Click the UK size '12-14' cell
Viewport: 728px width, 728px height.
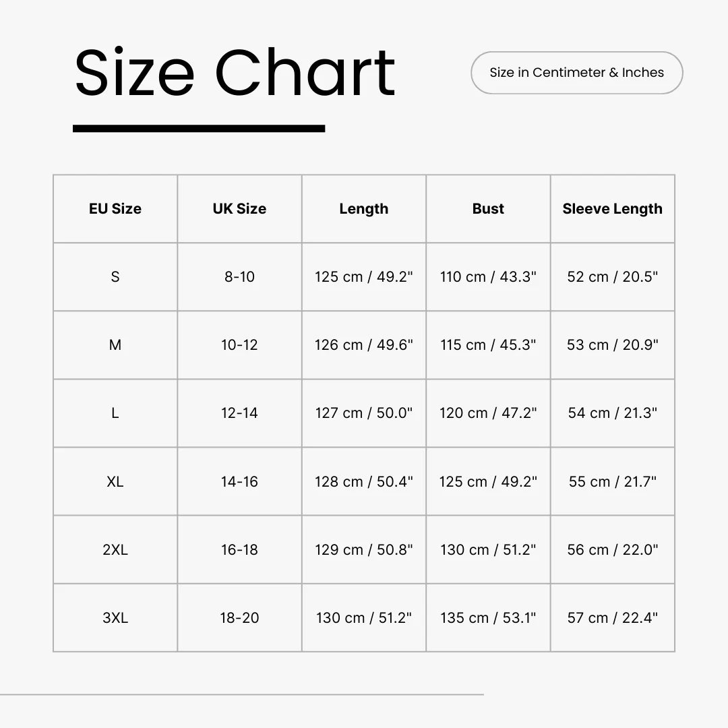239,413
